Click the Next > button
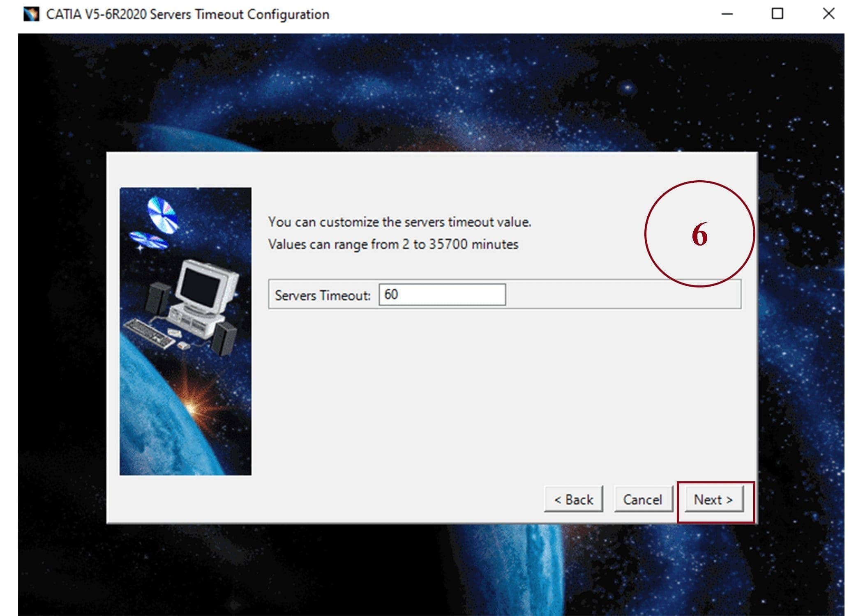The width and height of the screenshot is (863, 616). pyautogui.click(x=714, y=499)
